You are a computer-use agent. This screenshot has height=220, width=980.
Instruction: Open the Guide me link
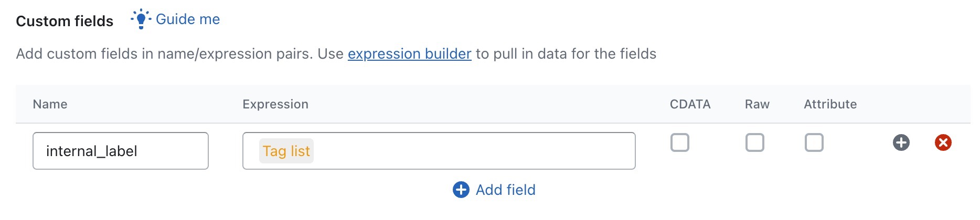[187, 19]
